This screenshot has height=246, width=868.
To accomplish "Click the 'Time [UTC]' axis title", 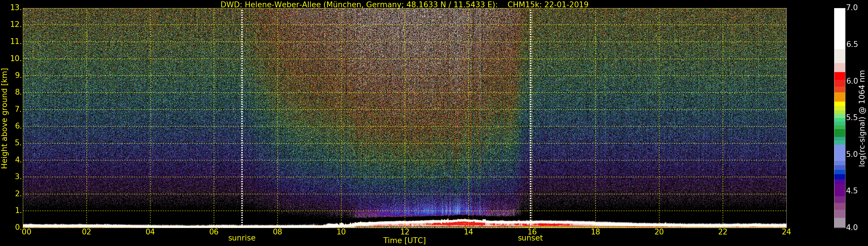I will [404, 241].
